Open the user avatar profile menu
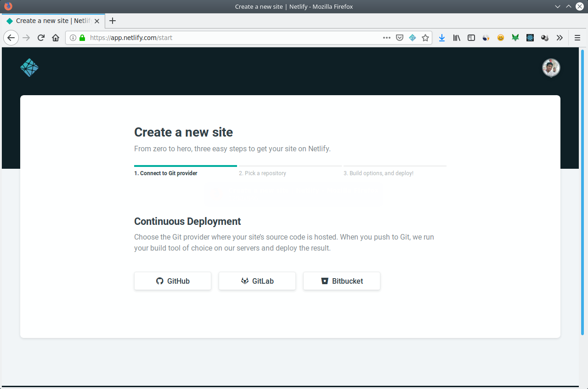This screenshot has height=389, width=588. pyautogui.click(x=551, y=67)
